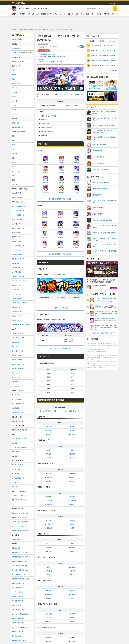Open 嶋重宣 player icon
The width and height of the screenshot is (129, 644).
coord(61,159)
